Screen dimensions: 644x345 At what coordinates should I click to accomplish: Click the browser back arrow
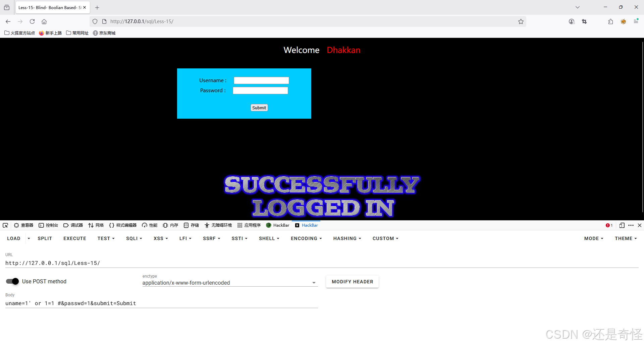[x=8, y=21]
